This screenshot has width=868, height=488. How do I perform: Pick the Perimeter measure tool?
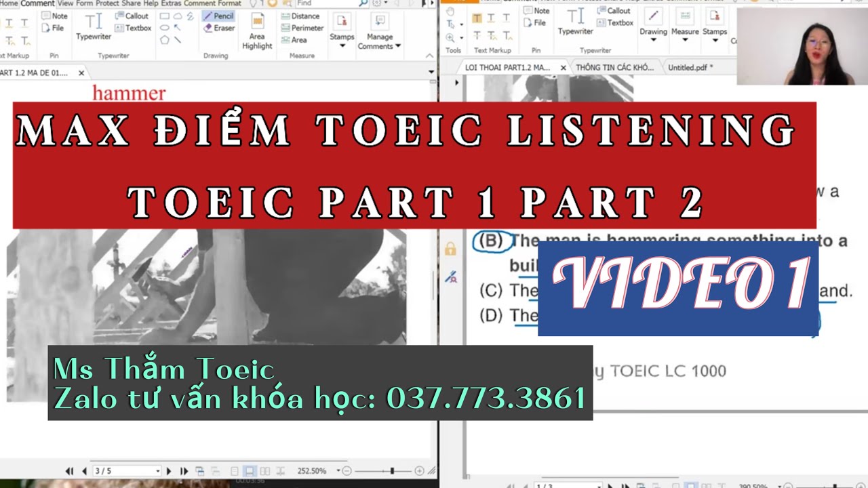coord(301,28)
